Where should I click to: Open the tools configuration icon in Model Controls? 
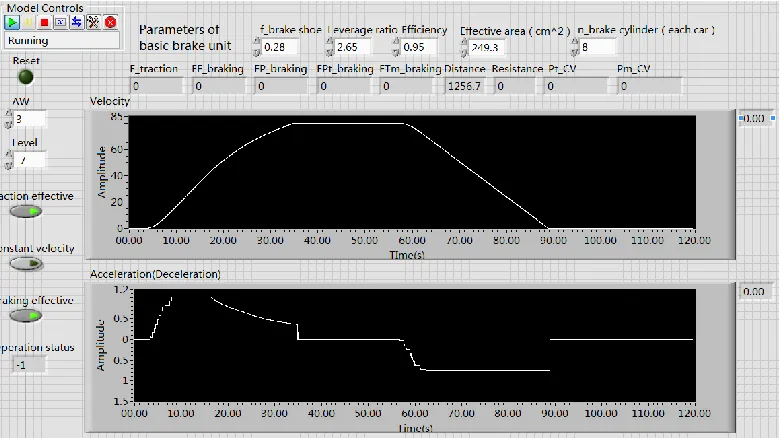click(x=93, y=22)
